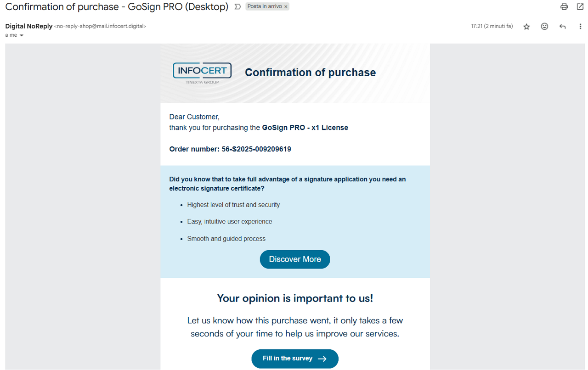The image size is (588, 370).
Task: Print this email with the printer icon
Action: pyautogui.click(x=564, y=6)
